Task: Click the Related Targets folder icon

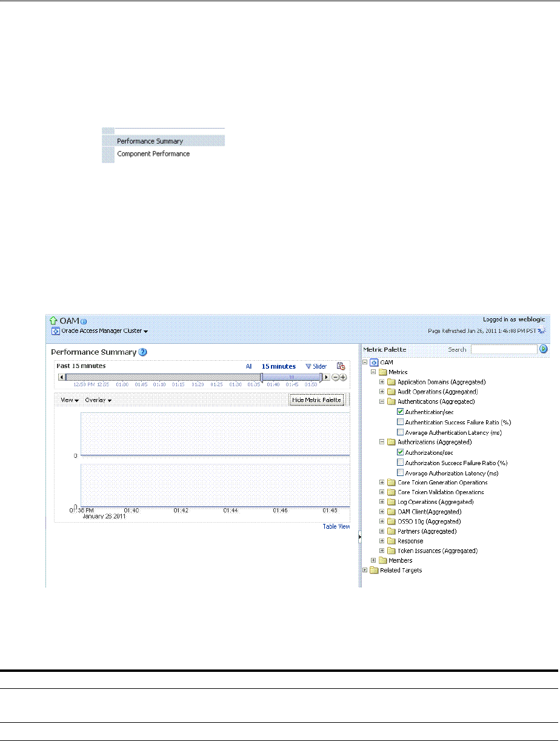Action: pyautogui.click(x=374, y=570)
